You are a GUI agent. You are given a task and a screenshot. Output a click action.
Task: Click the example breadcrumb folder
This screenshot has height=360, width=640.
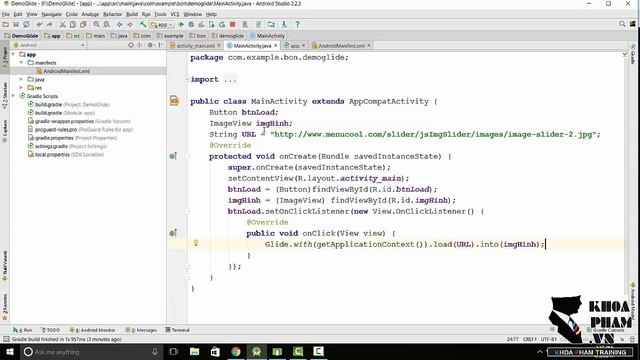(170, 36)
